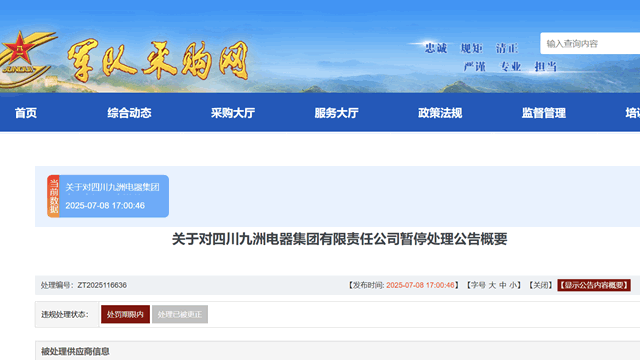Select the greyed 处理已被更正 status button
Image resolution: width=640 pixels, height=360 pixels.
[x=180, y=314]
